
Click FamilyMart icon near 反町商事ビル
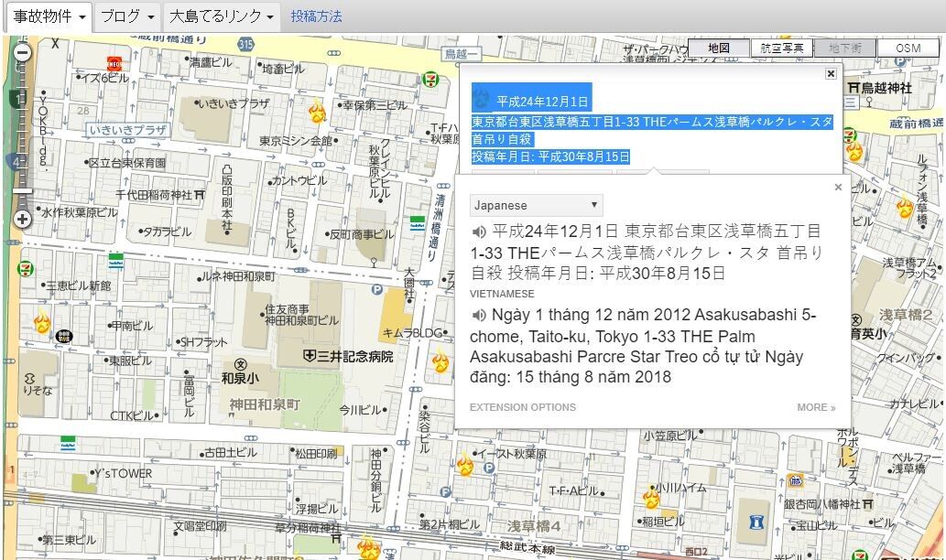tap(418, 223)
